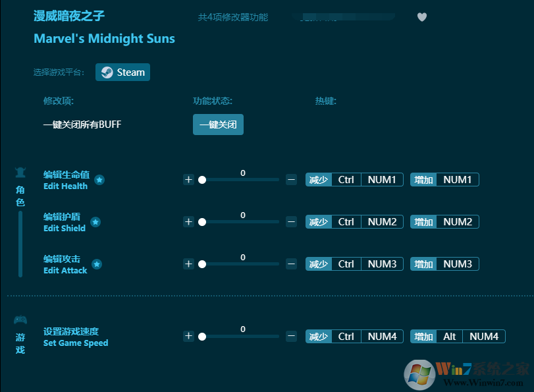Select the 游戏 game category icon in sidebar
The image size is (534, 392).
pos(20,319)
